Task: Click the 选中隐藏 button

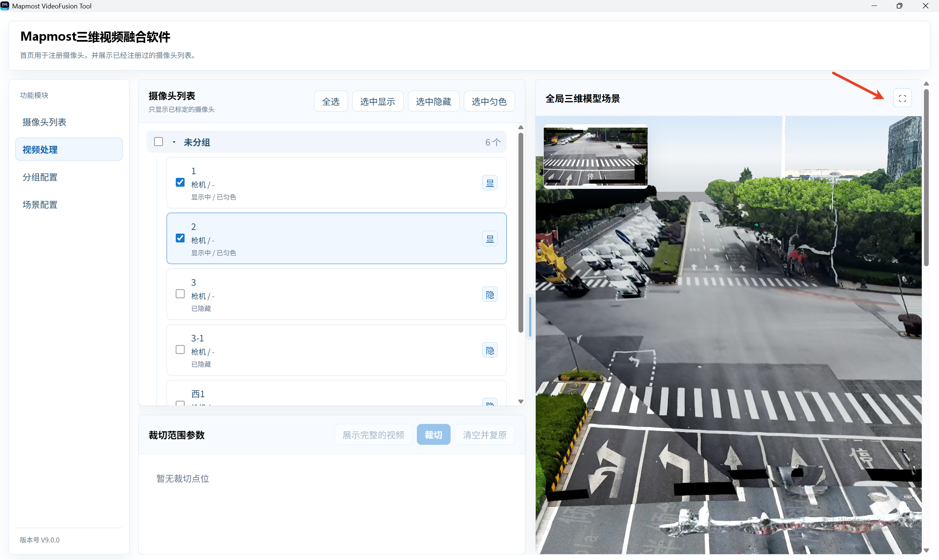Action: pyautogui.click(x=433, y=102)
